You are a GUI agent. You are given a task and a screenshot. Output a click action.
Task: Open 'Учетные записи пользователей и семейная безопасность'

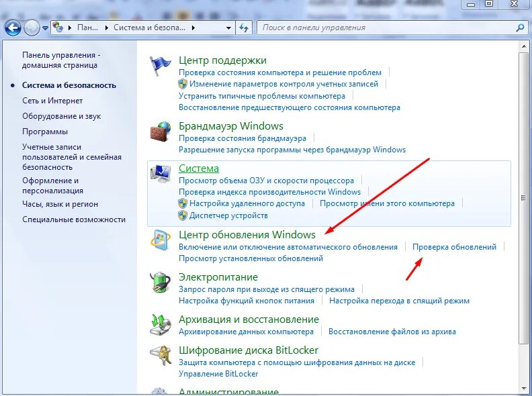click(x=72, y=157)
